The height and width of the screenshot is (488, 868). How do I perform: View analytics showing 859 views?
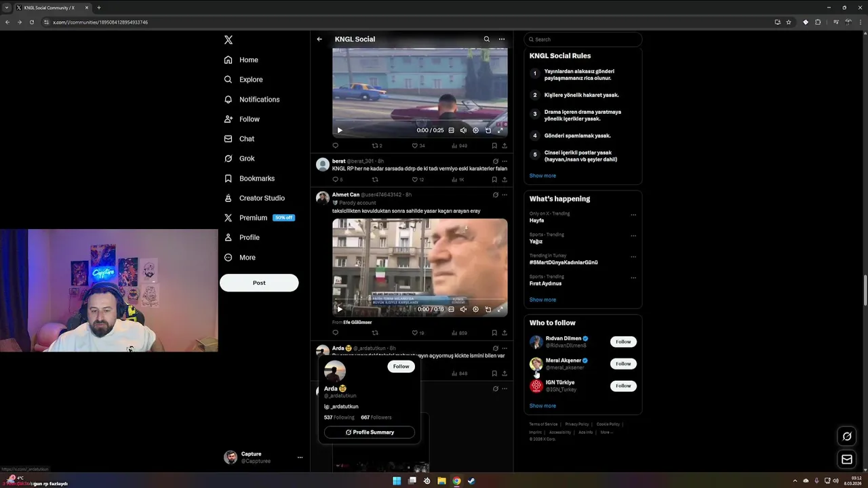(460, 333)
